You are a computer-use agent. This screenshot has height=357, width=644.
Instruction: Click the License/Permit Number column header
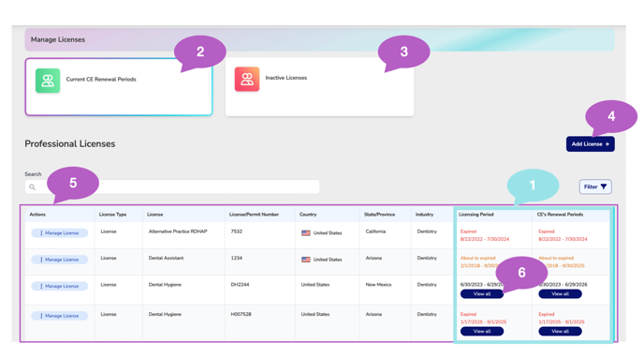pos(254,215)
